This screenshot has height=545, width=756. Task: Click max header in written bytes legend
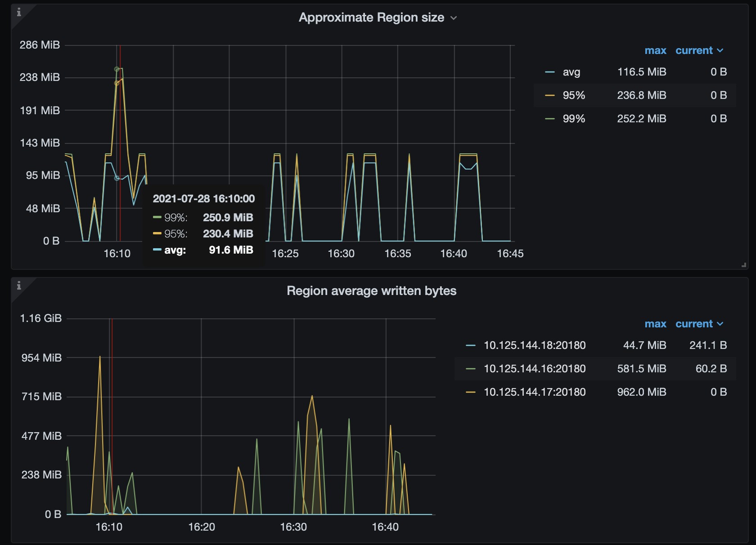point(655,324)
